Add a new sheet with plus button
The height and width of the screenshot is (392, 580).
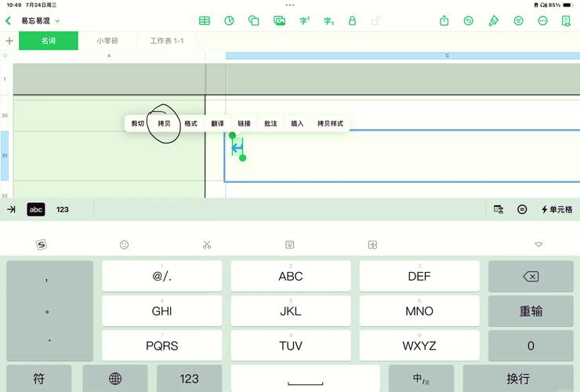(x=9, y=41)
